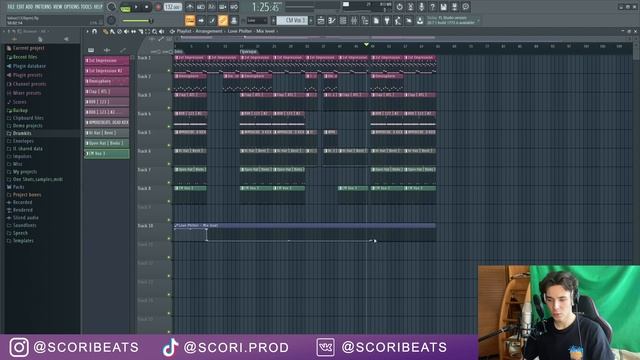Toggle overdub/blend recording icon
640x360 pixels.
coord(223,7)
